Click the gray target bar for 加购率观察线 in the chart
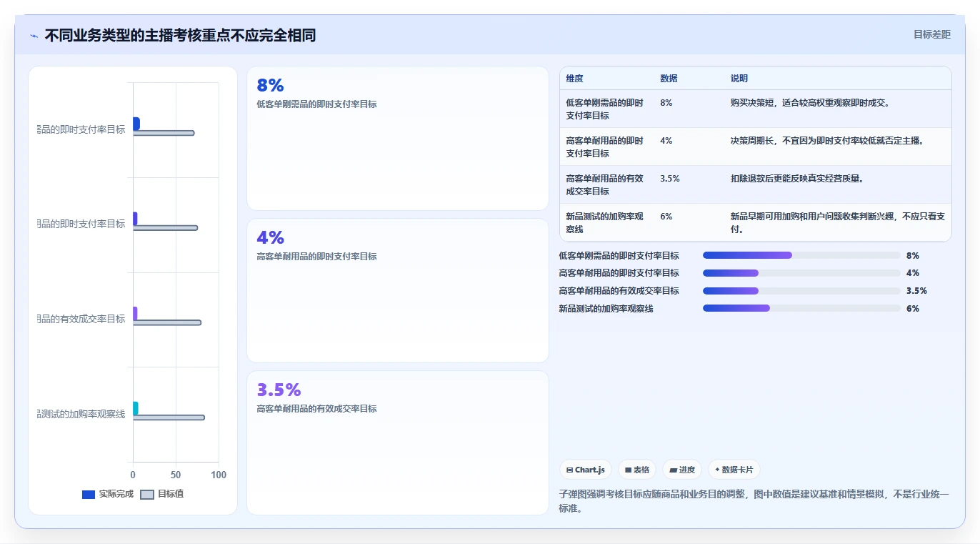This screenshot has height=544, width=980. click(169, 417)
